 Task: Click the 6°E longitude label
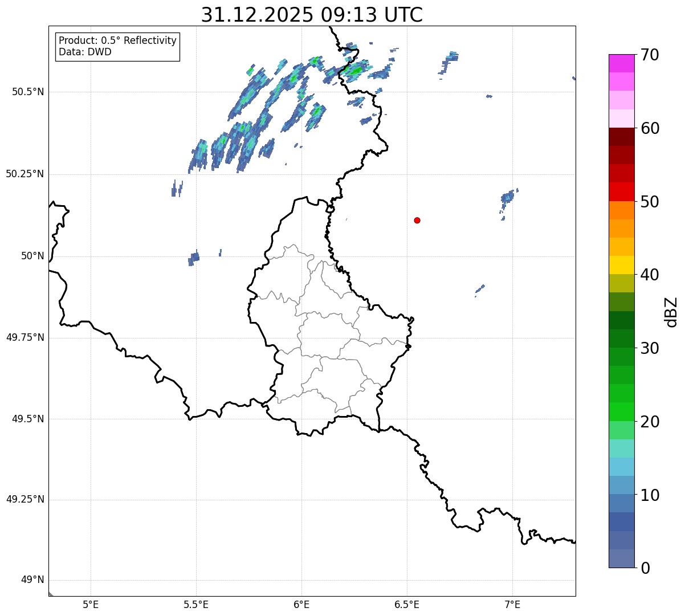click(x=301, y=605)
